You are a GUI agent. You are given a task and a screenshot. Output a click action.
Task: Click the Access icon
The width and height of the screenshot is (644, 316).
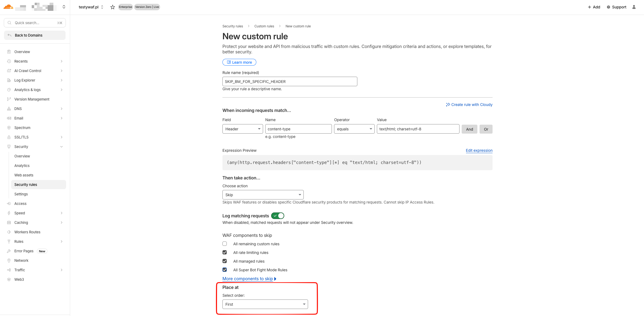click(9, 204)
